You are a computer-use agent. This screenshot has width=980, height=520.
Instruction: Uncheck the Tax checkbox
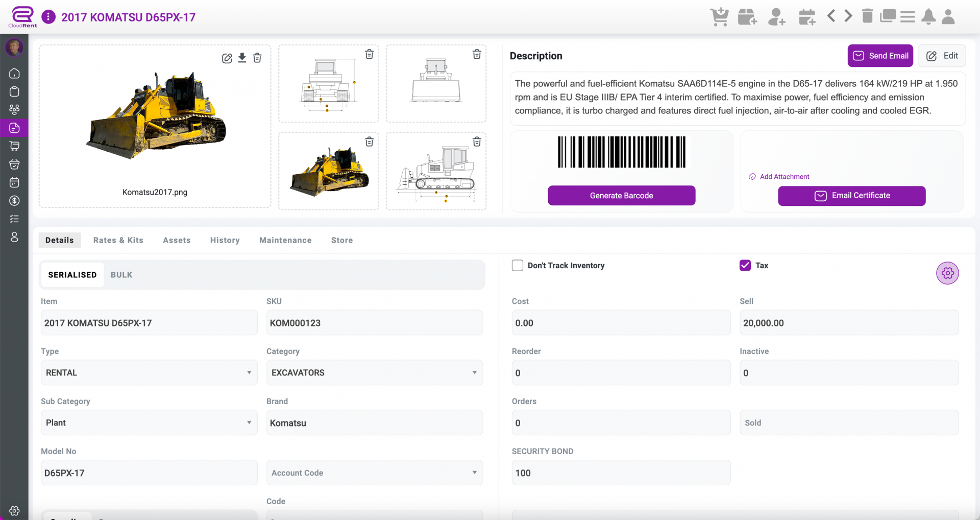click(x=745, y=266)
